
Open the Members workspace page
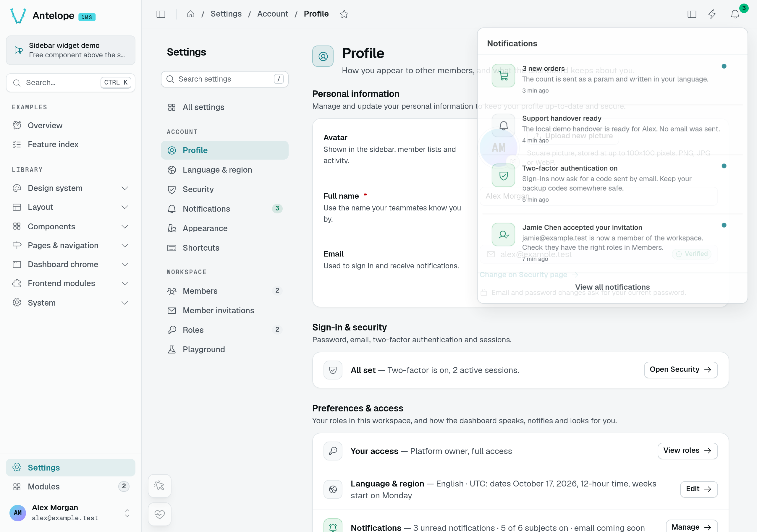point(224,291)
